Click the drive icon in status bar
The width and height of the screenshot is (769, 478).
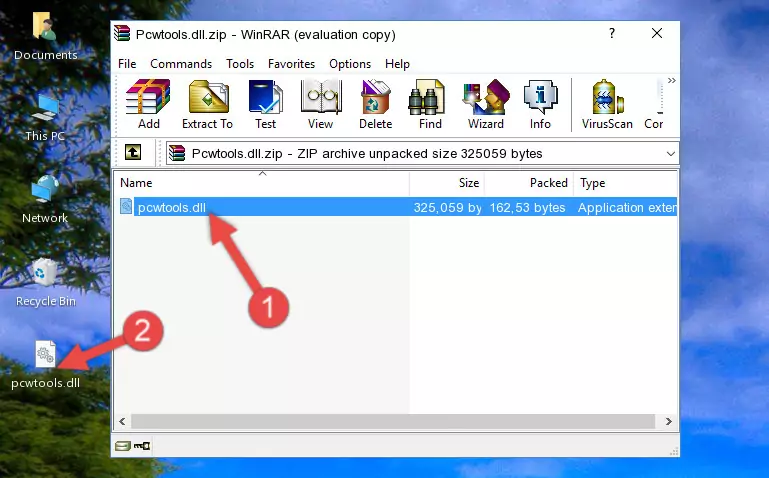click(x=123, y=446)
